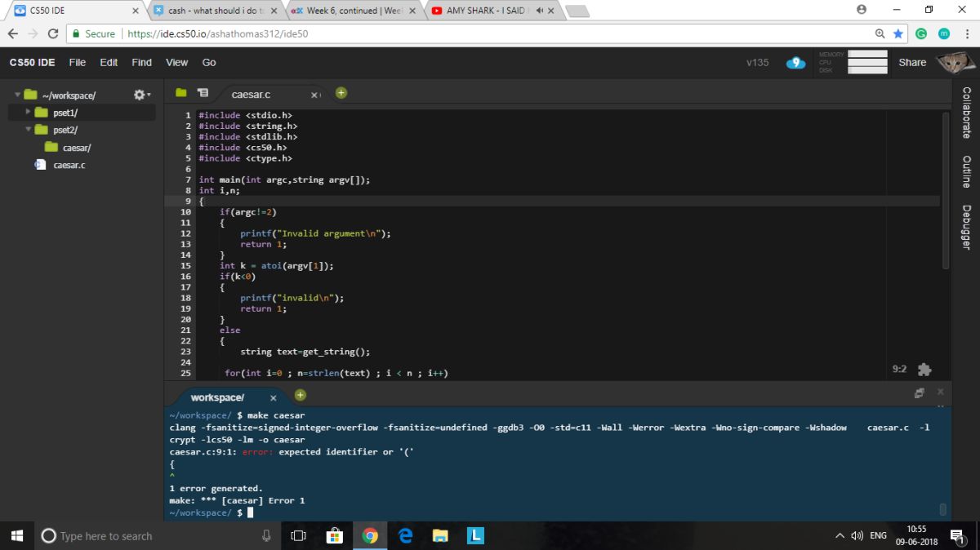Expand the pset1/ folder arrow
The height and width of the screenshot is (550, 980).
point(28,112)
